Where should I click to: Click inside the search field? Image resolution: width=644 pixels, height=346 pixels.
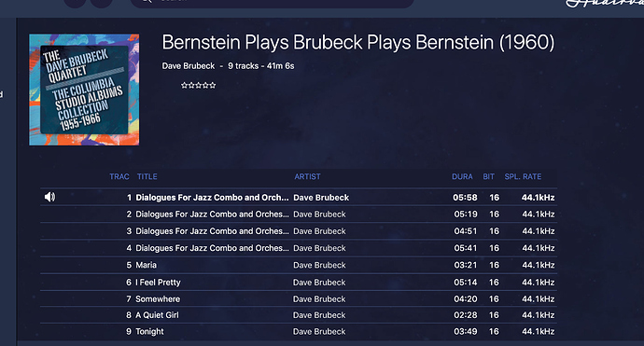pyautogui.click(x=272, y=3)
